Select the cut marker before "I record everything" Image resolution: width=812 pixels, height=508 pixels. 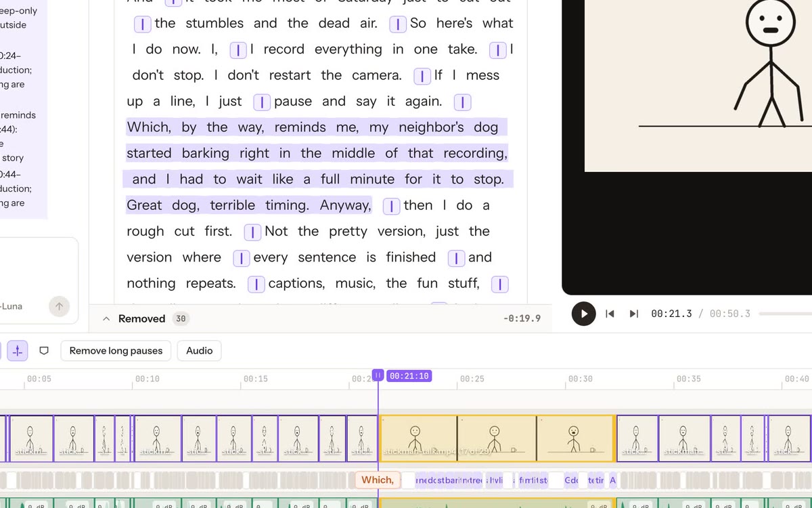(x=238, y=50)
